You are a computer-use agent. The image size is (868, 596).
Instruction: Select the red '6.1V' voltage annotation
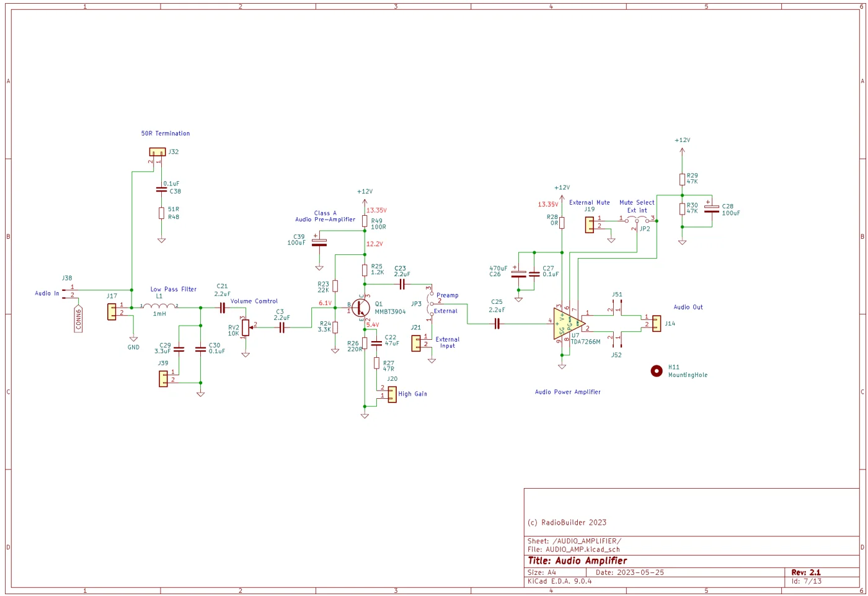click(x=325, y=303)
